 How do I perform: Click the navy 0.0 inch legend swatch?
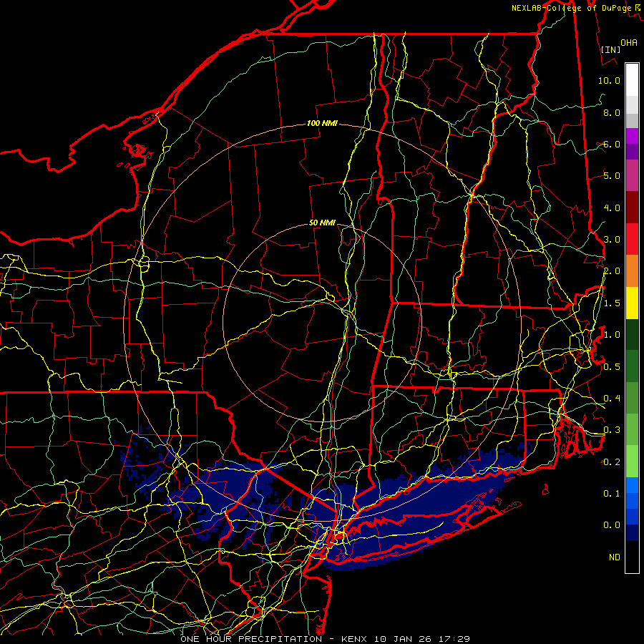pos(632,532)
